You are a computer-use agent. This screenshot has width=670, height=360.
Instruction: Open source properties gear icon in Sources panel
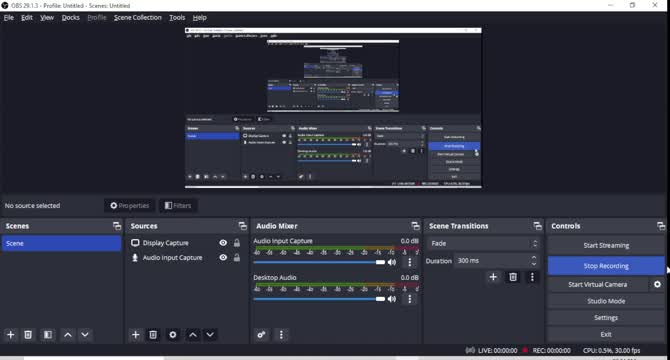point(173,335)
